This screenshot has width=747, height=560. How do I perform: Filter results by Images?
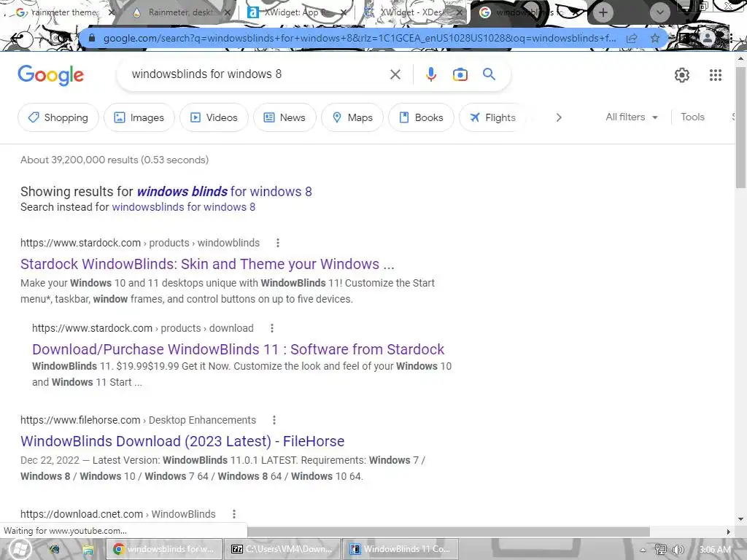pos(139,117)
